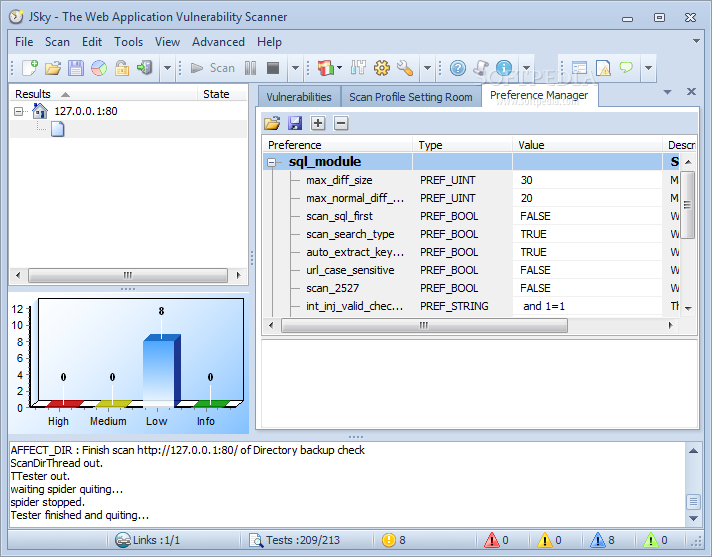The height and width of the screenshot is (557, 712).
Task: Select the blank page item under host
Action: click(58, 129)
